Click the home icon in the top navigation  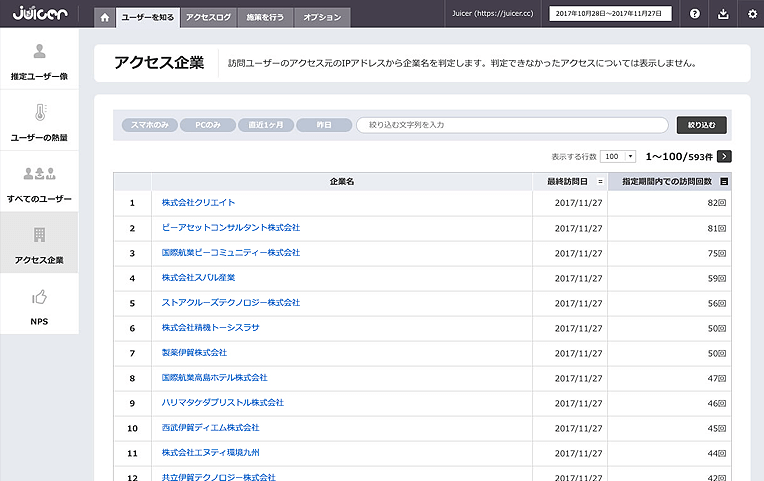(x=104, y=17)
